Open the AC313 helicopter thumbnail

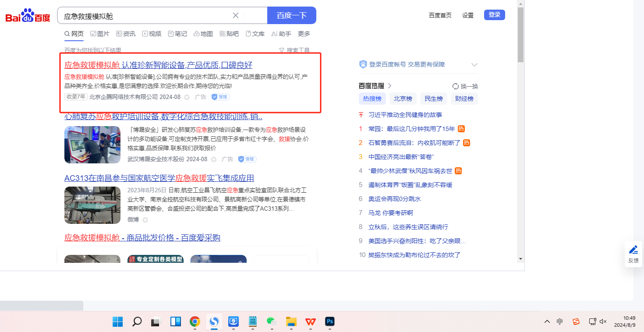coord(92,205)
